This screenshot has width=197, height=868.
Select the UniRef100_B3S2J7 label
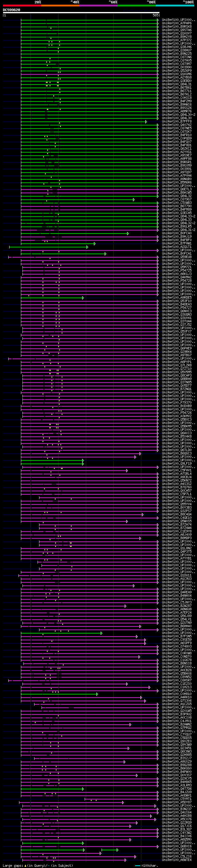(176, 758)
